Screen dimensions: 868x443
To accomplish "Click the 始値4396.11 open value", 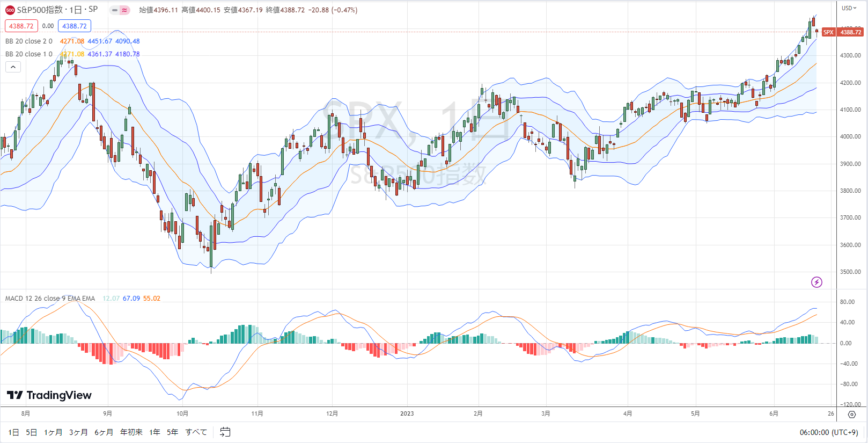I will pos(158,10).
